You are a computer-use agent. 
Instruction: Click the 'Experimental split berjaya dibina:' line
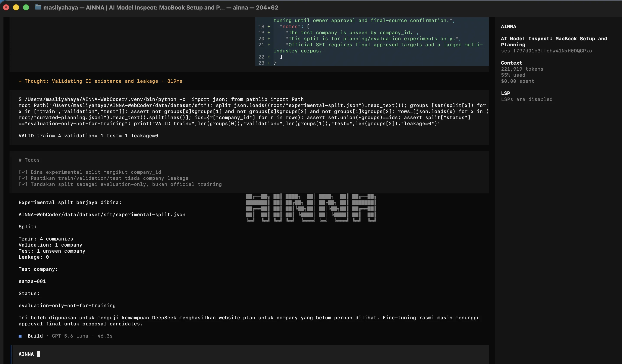70,203
